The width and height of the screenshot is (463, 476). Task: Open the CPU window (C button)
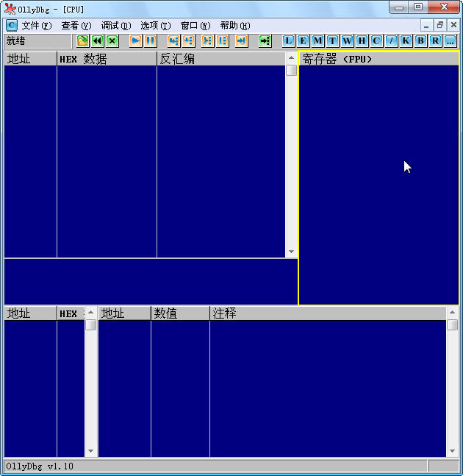tap(376, 40)
